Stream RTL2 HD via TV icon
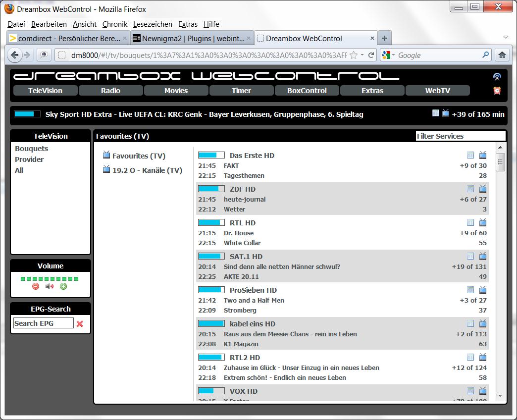This screenshot has width=517, height=420. point(483,357)
